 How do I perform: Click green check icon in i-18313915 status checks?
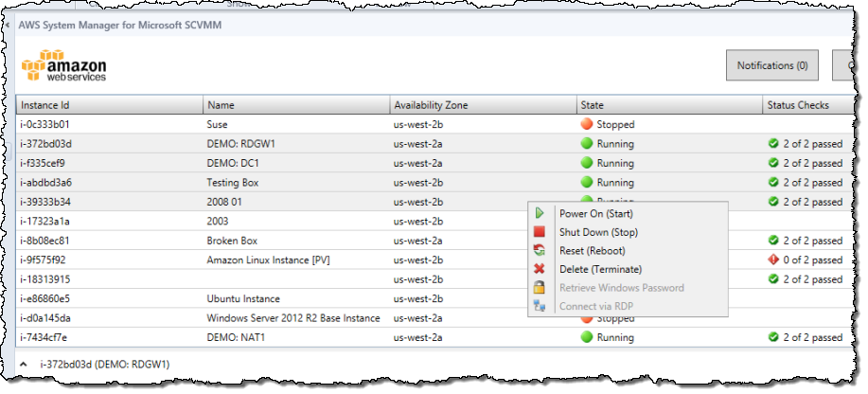tap(773, 279)
